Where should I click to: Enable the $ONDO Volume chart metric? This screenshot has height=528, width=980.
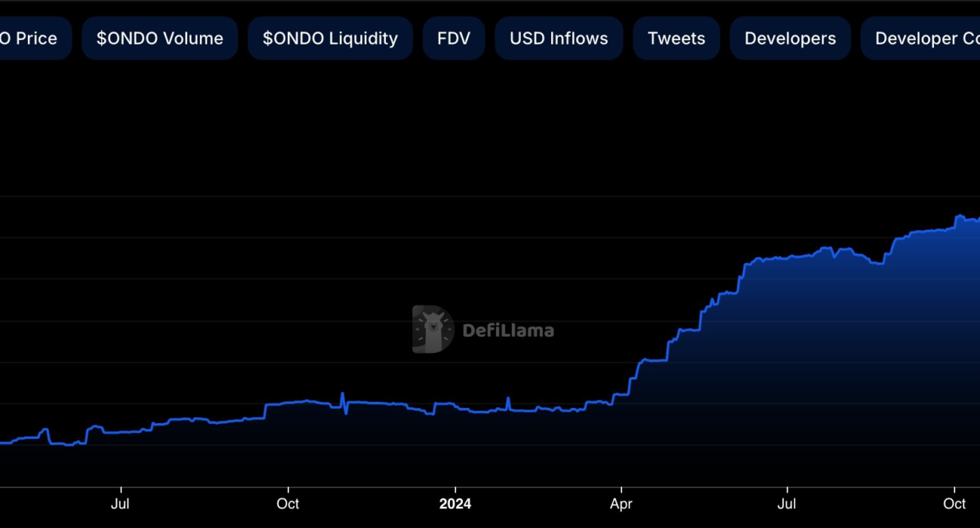point(160,38)
